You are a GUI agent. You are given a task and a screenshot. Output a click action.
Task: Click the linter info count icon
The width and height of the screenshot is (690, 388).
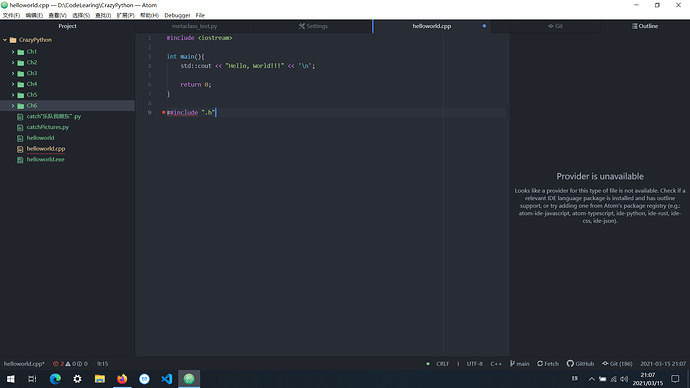click(80, 364)
